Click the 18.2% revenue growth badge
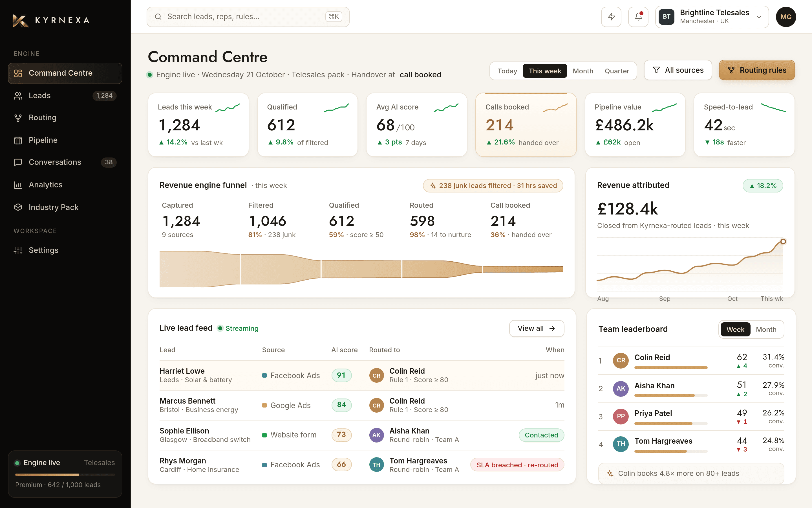This screenshot has width=812, height=508. coord(763,186)
